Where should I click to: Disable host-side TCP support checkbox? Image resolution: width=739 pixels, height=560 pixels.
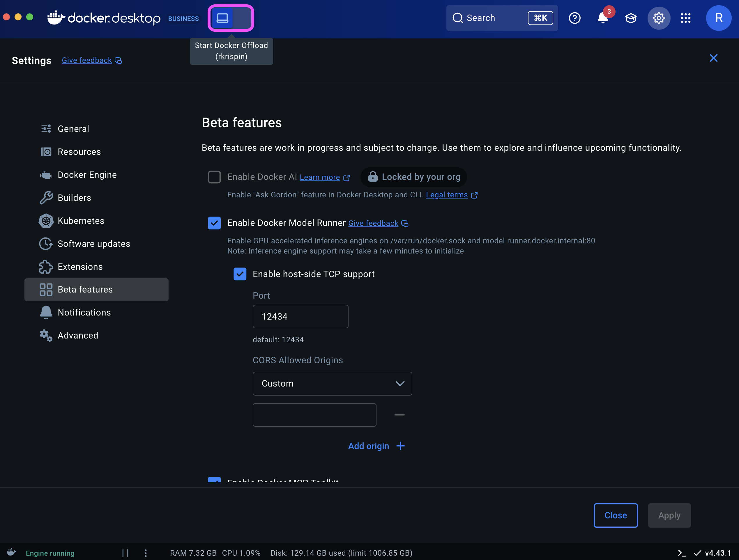[240, 274]
